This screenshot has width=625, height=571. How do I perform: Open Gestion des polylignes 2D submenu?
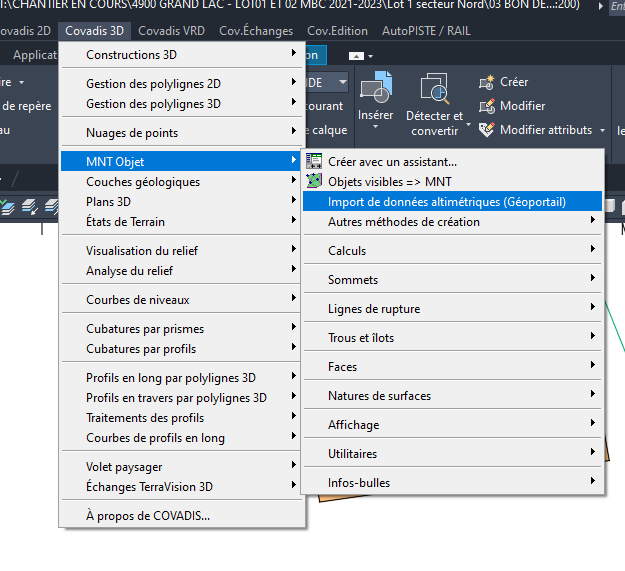[181, 84]
